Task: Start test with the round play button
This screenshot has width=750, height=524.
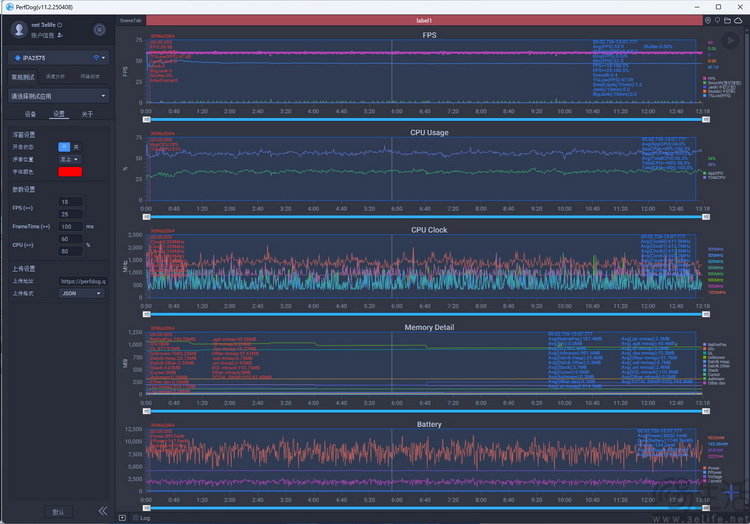Action: point(730,41)
